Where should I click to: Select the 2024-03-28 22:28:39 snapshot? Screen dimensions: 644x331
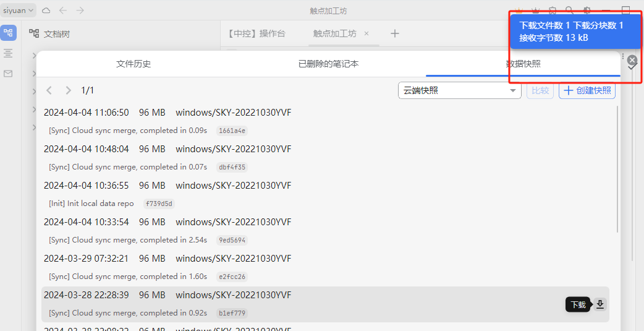[325, 304]
